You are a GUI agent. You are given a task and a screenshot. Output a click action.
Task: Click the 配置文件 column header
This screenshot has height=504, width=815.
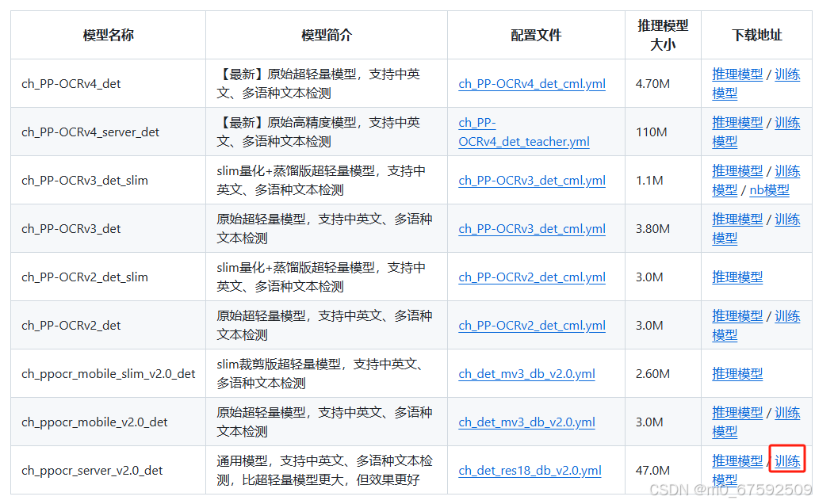point(536,35)
